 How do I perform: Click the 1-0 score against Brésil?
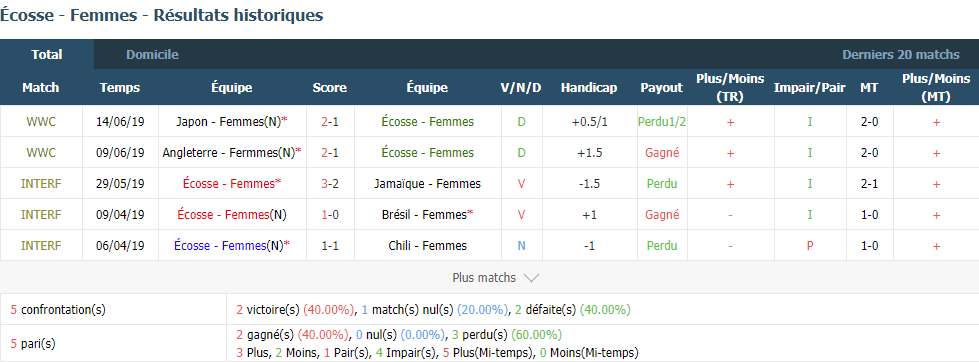coord(330,215)
